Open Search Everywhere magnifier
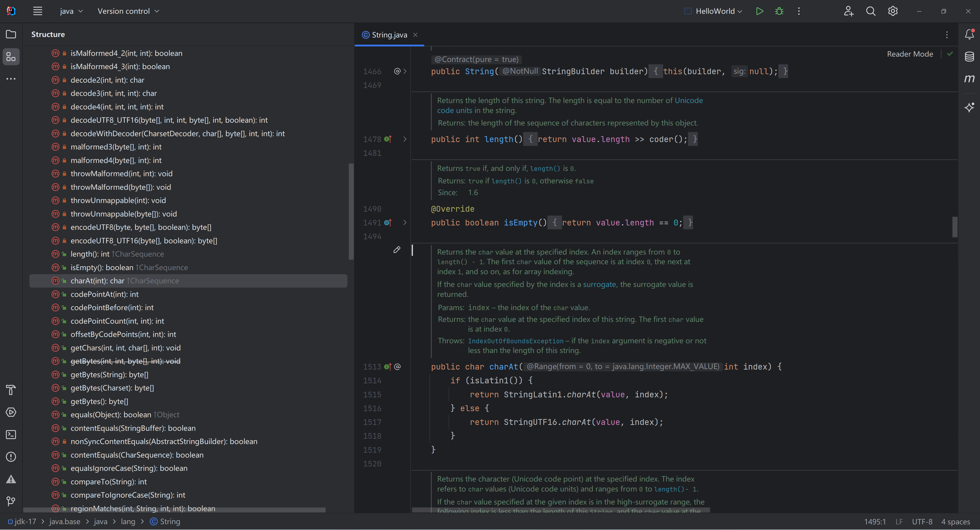 coord(871,11)
